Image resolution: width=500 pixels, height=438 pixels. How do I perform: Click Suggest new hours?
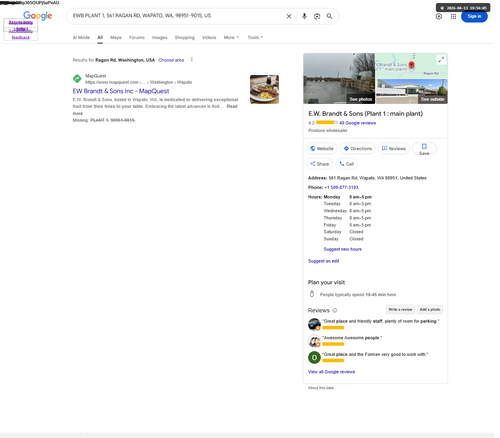[342, 249]
